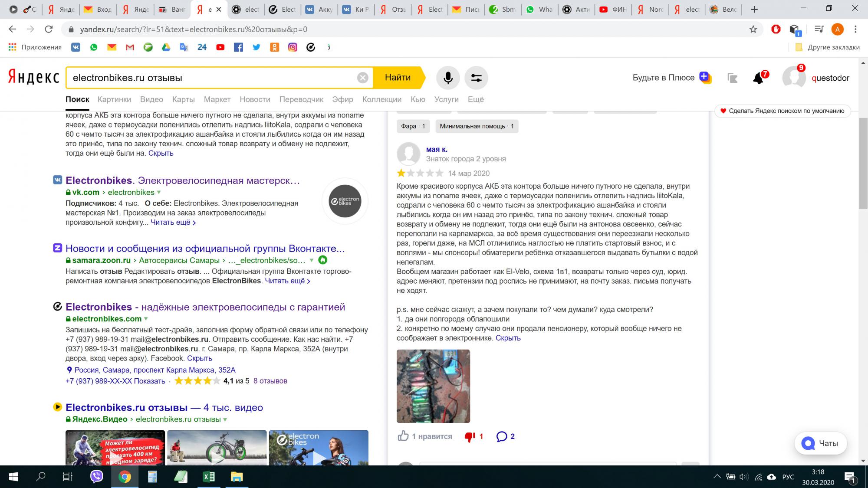This screenshot has width=868, height=488.
Task: Collapse electronbikes.com snippet via 'Скрыть'
Action: tap(200, 358)
